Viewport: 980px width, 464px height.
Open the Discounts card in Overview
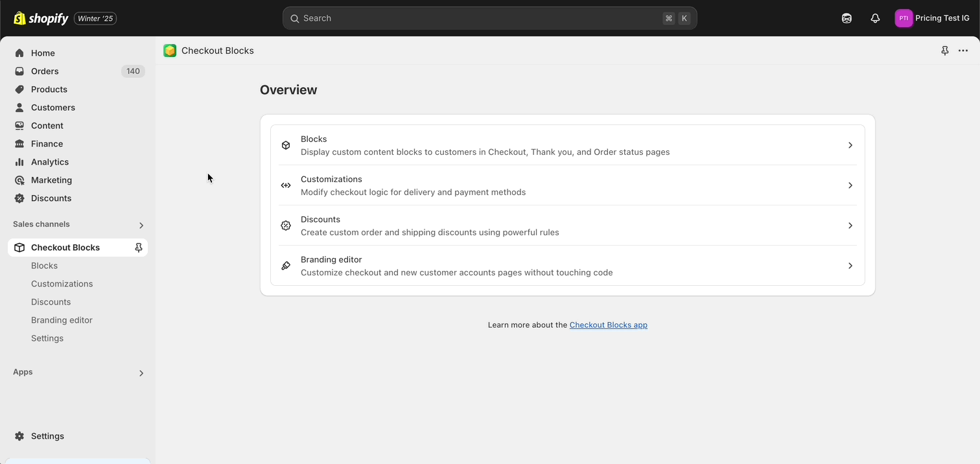567,226
